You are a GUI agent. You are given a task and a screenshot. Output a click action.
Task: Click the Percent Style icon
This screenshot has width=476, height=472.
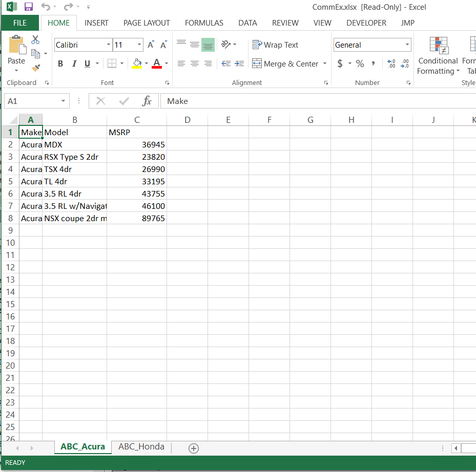pyautogui.click(x=360, y=64)
